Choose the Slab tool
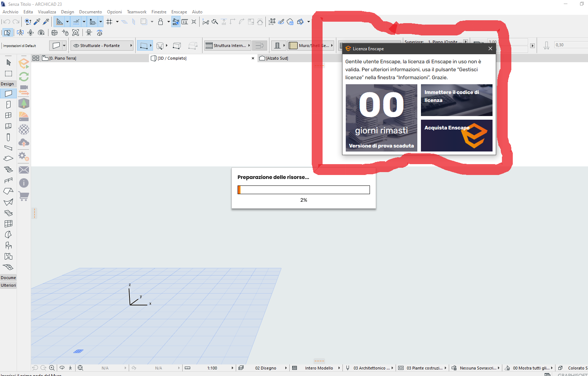 (x=8, y=158)
